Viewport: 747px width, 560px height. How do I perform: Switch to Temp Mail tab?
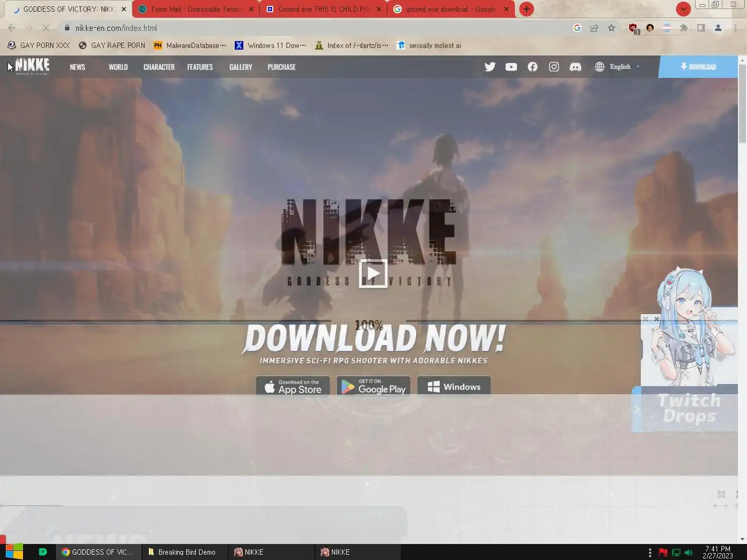point(195,9)
